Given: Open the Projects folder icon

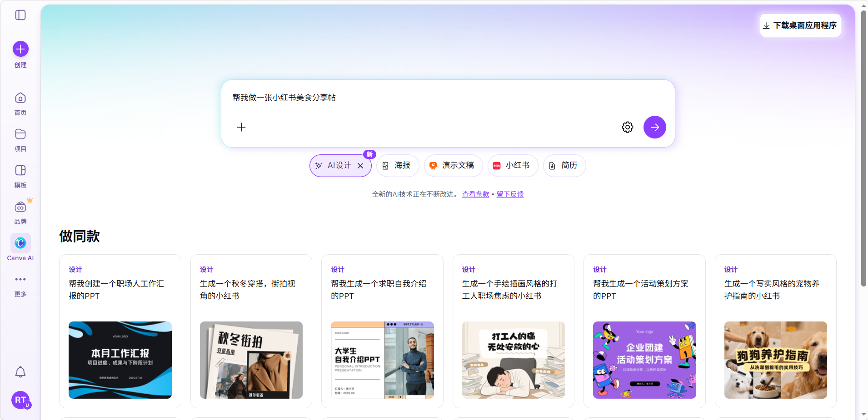Looking at the screenshot, I should point(20,135).
